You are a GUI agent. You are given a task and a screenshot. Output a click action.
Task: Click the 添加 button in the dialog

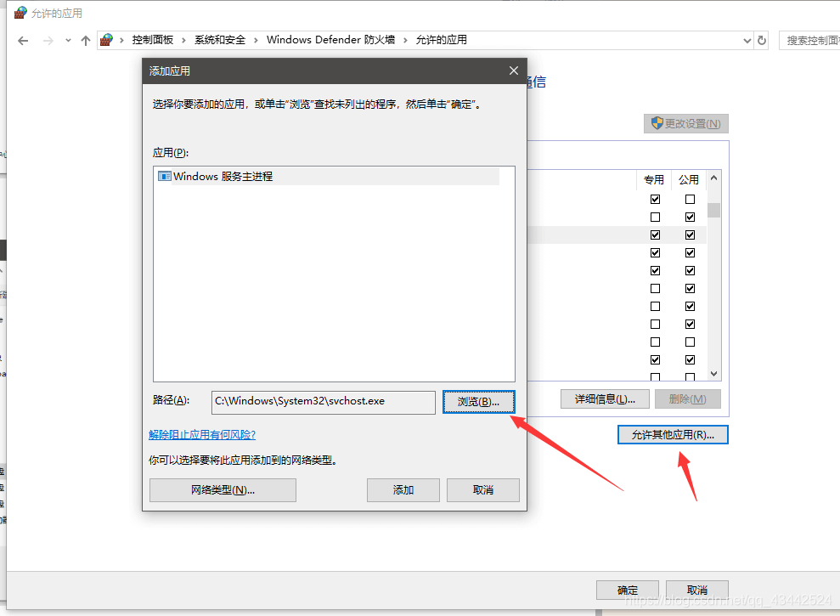pos(403,490)
